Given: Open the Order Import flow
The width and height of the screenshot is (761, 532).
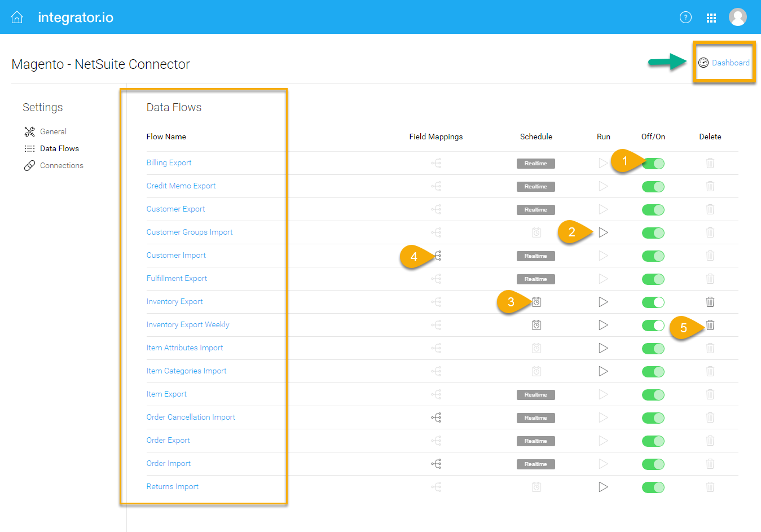Looking at the screenshot, I should click(169, 463).
